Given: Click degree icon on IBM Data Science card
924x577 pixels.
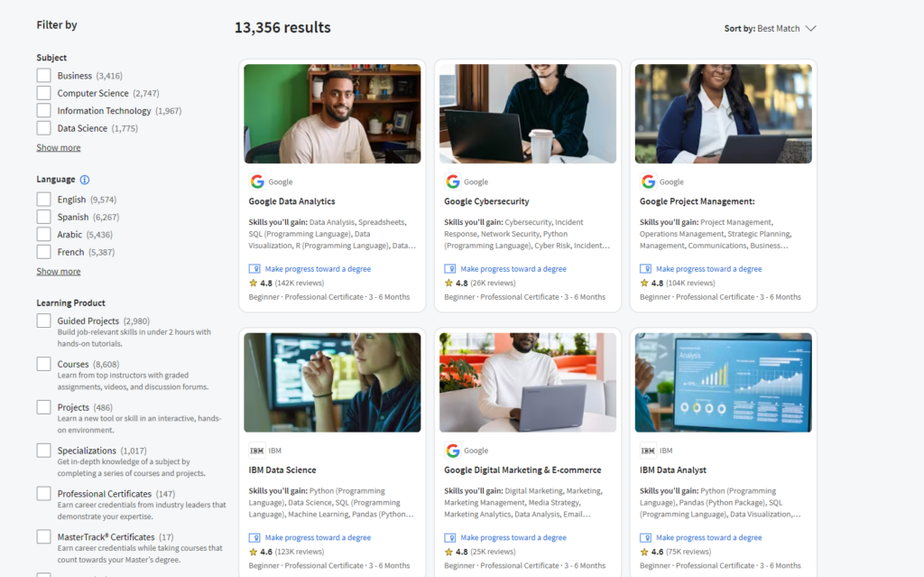Looking at the screenshot, I should tap(254, 538).
